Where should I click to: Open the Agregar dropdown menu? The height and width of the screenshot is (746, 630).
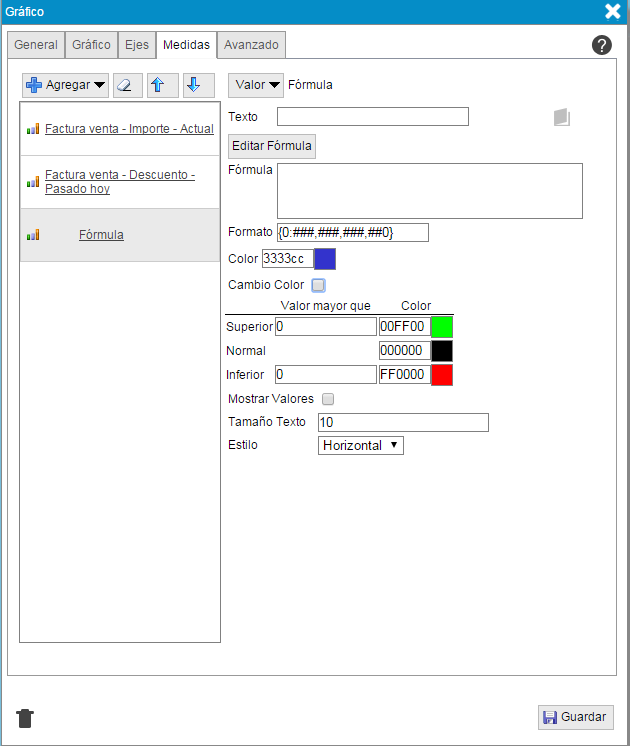tap(66, 85)
